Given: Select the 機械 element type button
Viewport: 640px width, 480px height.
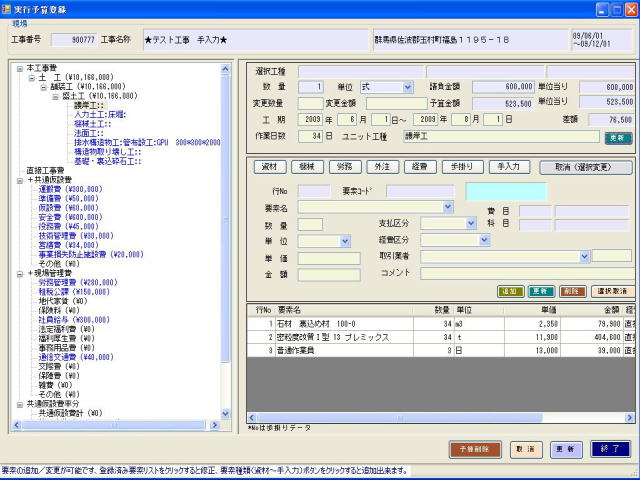Looking at the screenshot, I should pos(307,167).
